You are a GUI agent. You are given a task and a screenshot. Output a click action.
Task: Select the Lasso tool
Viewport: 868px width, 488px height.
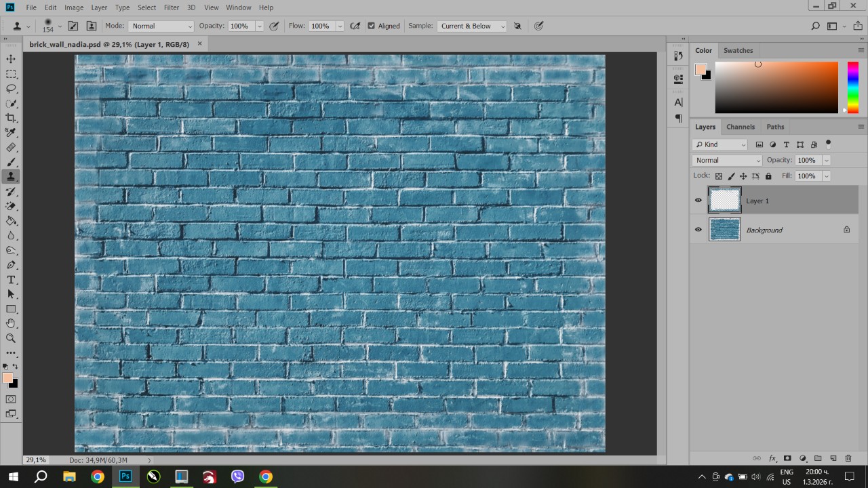[x=11, y=89]
